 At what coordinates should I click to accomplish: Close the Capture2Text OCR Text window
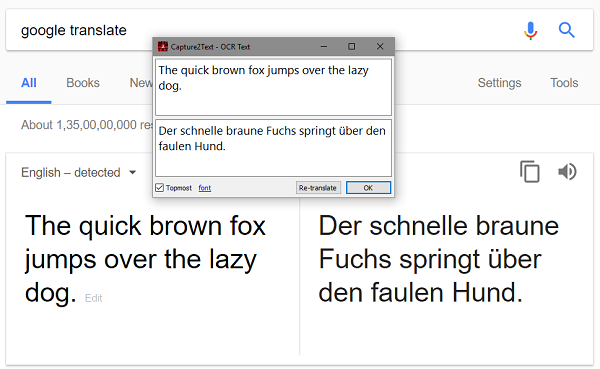(x=380, y=46)
